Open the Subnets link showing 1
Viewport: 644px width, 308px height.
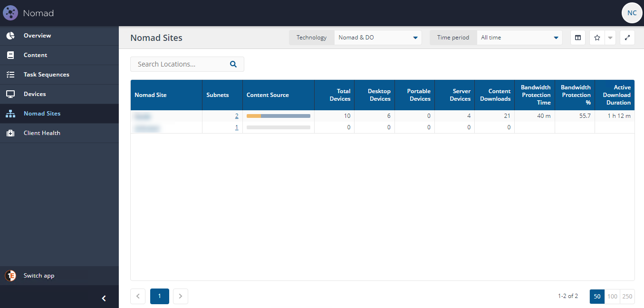237,127
